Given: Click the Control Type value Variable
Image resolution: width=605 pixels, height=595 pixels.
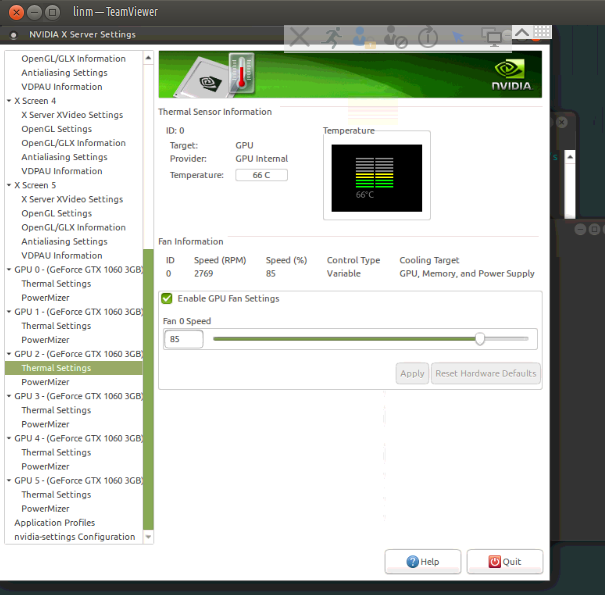Looking at the screenshot, I should [x=343, y=274].
